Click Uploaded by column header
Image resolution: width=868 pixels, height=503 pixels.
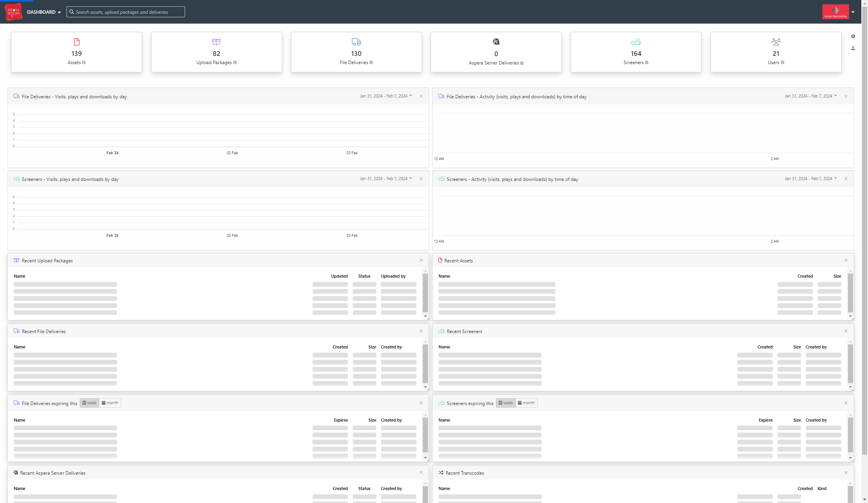pos(393,276)
